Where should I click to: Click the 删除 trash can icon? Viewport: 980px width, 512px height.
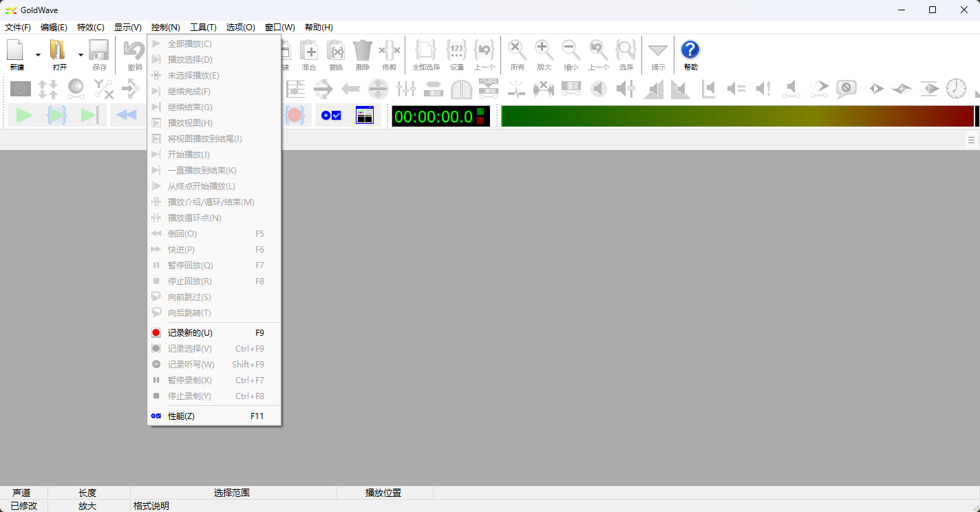click(x=363, y=51)
